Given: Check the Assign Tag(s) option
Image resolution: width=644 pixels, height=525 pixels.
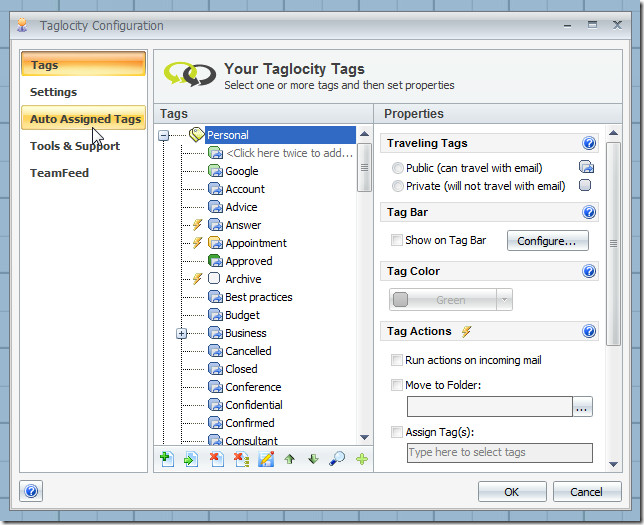Looking at the screenshot, I should coord(397,432).
